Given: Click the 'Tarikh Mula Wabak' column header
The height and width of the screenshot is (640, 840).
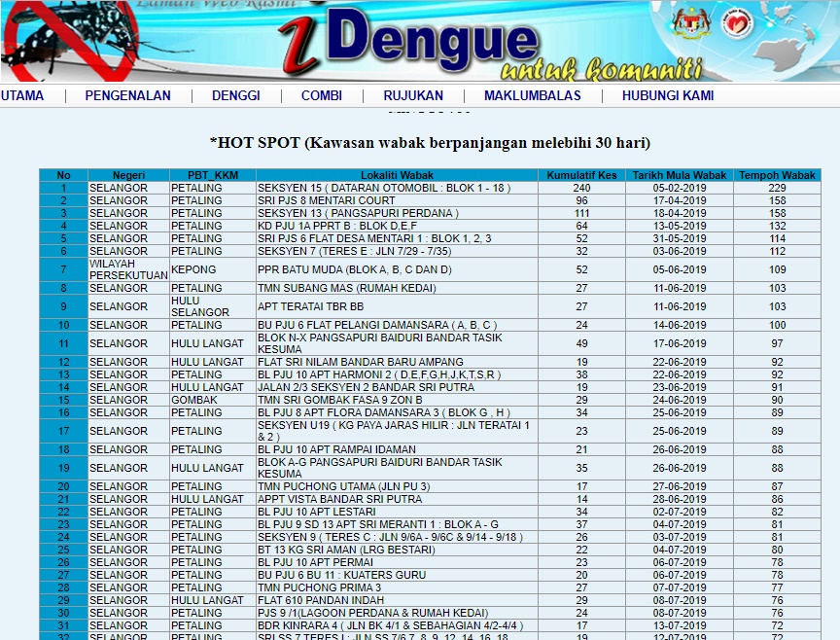Looking at the screenshot, I should (680, 175).
